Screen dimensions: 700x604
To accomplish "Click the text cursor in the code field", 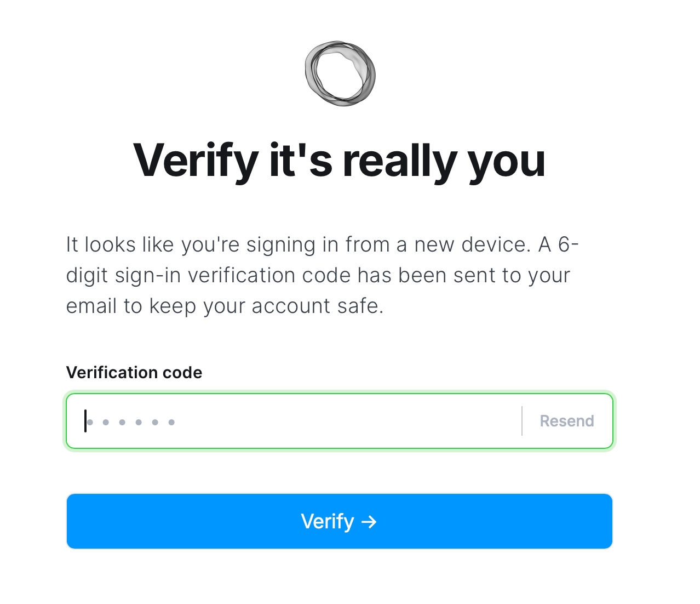I will coord(85,421).
